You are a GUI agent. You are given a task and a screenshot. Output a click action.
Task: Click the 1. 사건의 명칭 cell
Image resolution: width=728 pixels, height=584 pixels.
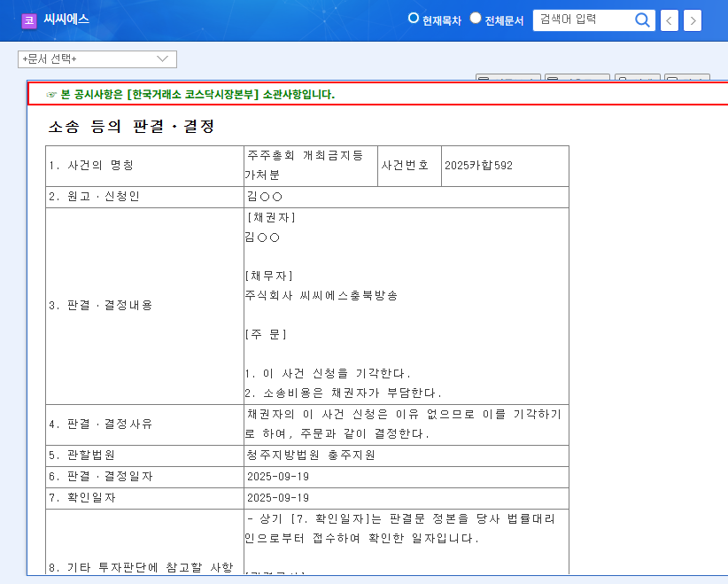144,166
